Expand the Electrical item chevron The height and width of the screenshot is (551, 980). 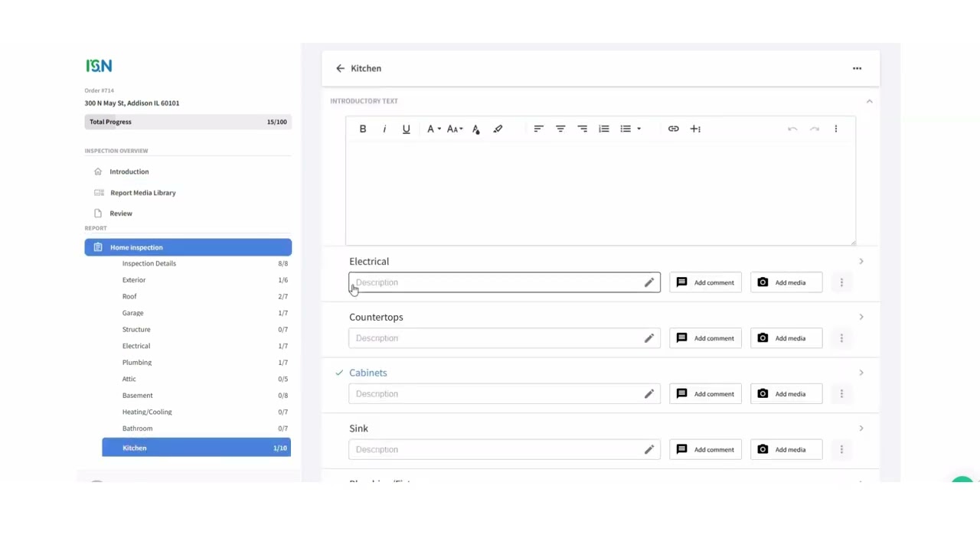pyautogui.click(x=861, y=262)
